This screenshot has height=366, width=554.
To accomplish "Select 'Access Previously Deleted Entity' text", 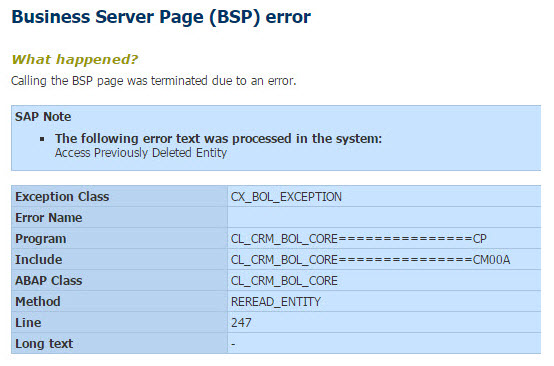I will 141,153.
